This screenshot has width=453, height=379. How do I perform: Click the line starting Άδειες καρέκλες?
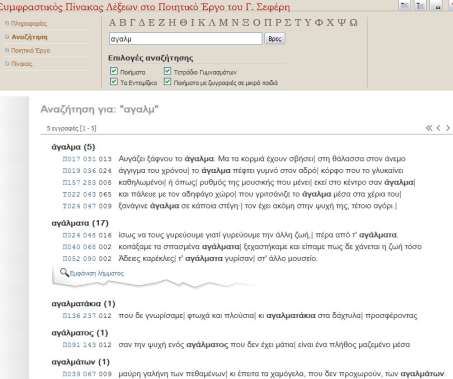pos(218,259)
